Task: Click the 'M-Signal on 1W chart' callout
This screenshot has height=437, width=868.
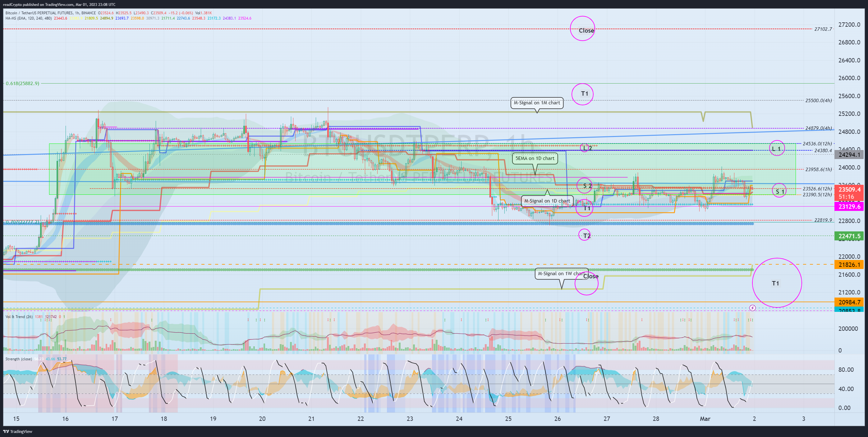Action: pos(561,274)
